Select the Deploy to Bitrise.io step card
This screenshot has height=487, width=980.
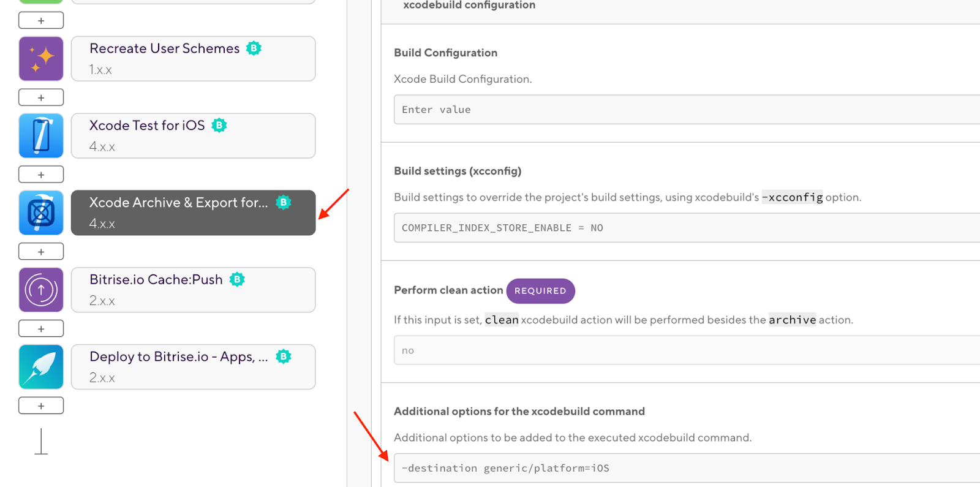193,367
